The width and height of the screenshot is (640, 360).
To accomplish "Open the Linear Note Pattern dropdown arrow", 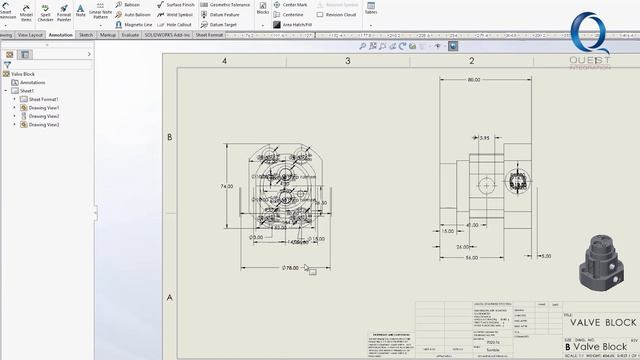I will (x=100, y=25).
